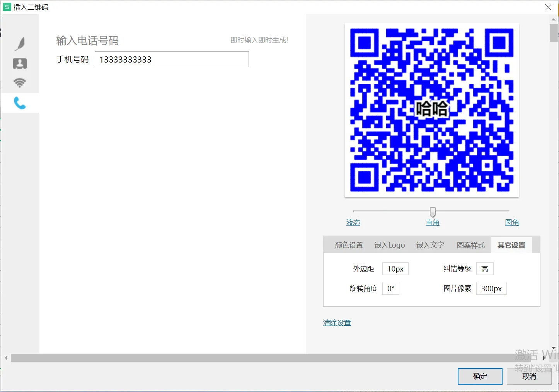Viewport: 559px width, 392px height.
Task: Click the 旋转角度 label
Action: coord(363,288)
